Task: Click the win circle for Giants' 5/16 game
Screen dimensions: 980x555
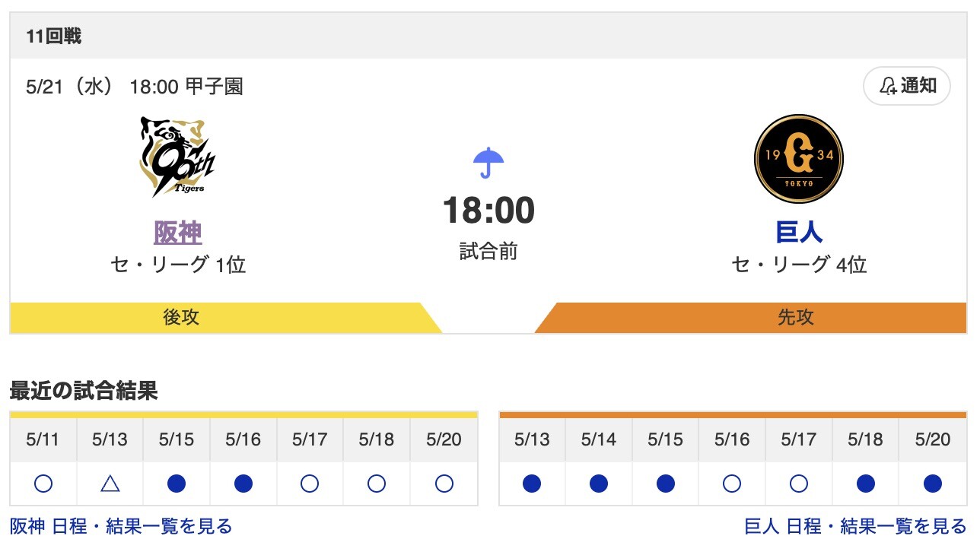Action: click(731, 482)
